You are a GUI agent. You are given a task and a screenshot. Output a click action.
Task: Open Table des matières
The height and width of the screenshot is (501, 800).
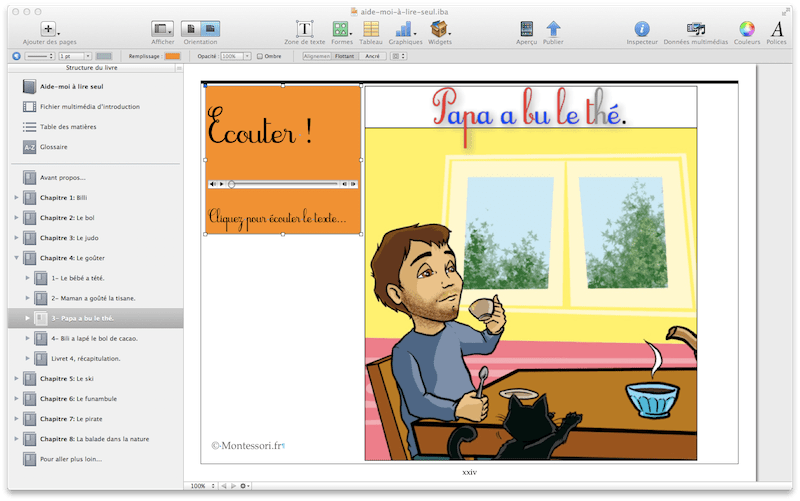[x=68, y=127]
